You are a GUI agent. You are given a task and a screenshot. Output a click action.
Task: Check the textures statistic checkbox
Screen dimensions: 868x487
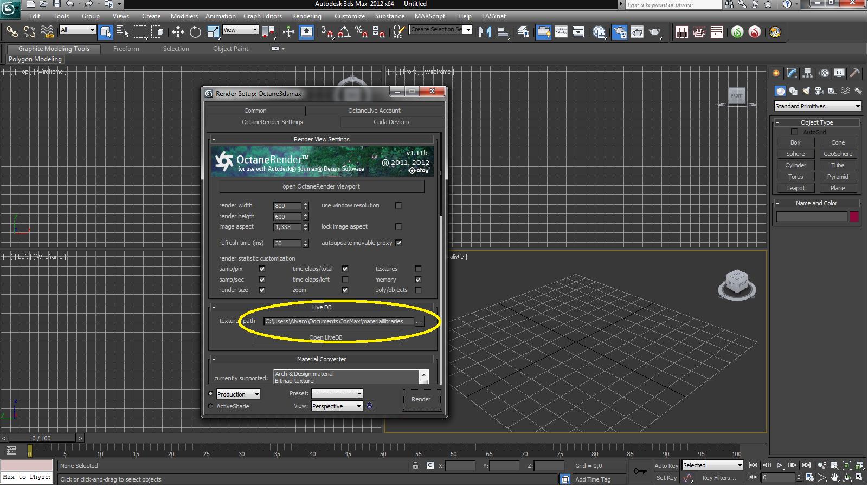coord(418,269)
